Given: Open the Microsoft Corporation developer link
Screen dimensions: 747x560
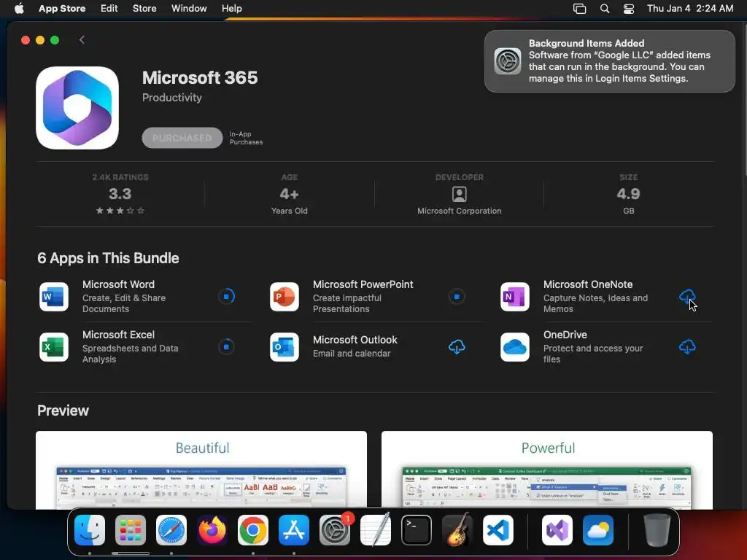Looking at the screenshot, I should click(460, 211).
